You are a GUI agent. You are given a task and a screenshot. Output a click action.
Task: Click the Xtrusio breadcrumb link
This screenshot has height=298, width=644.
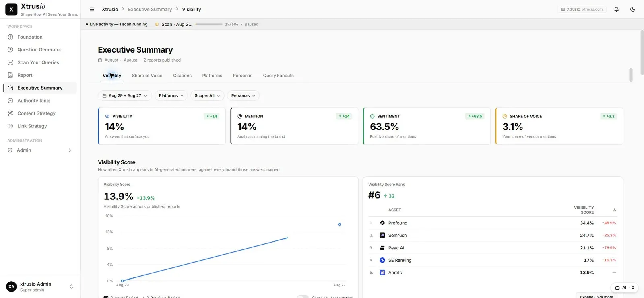[110, 9]
